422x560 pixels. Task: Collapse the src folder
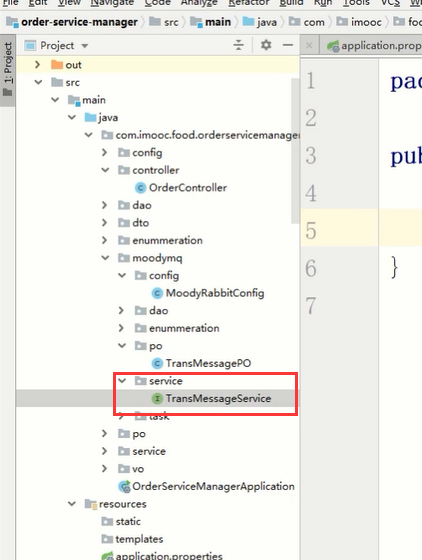[x=38, y=82]
